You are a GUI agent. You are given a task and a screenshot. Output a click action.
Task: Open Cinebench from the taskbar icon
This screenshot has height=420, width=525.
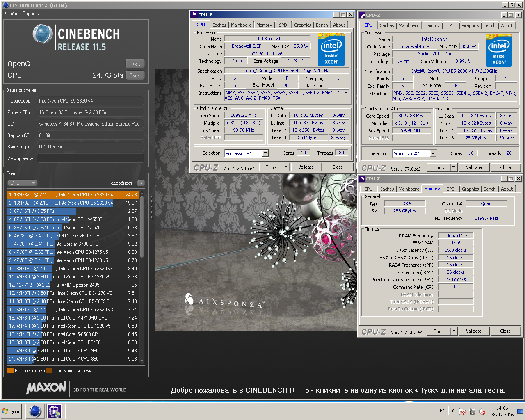(35, 411)
